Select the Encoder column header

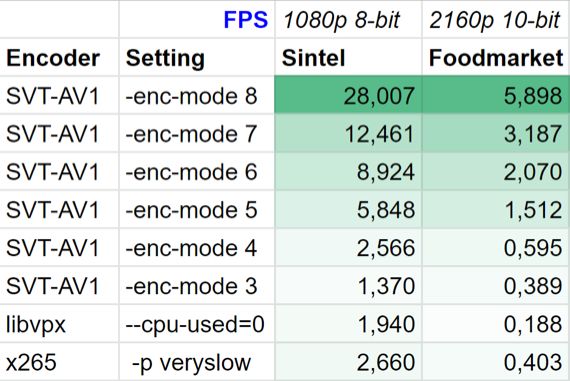click(59, 57)
